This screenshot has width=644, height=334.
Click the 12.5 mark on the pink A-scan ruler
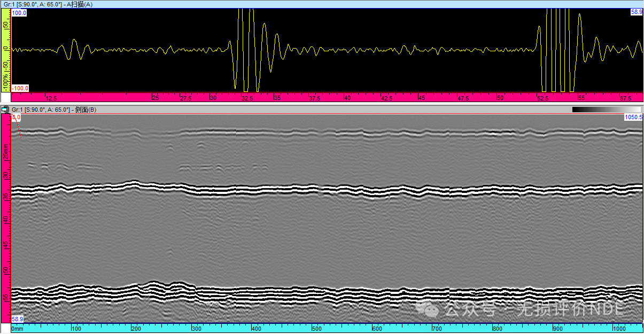51,99
